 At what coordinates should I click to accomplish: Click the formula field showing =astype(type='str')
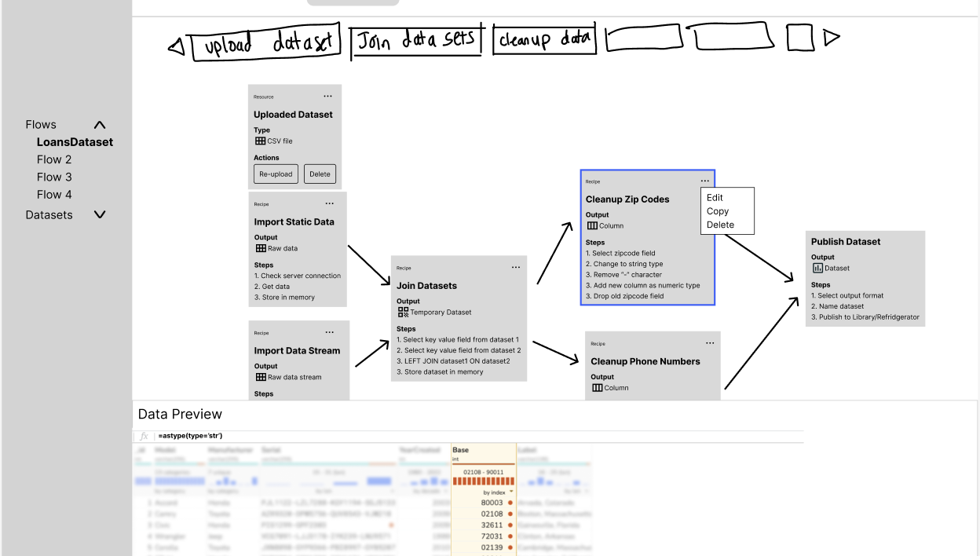click(x=479, y=436)
